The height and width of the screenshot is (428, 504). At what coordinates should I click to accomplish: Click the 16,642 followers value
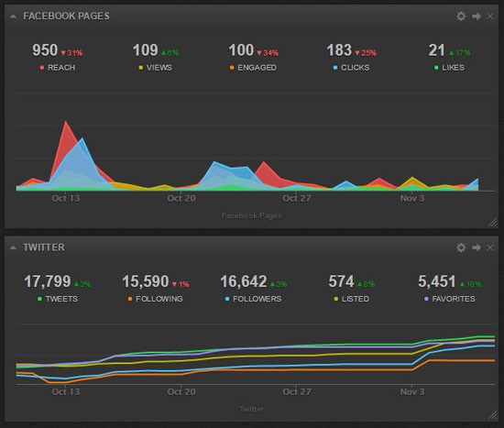244,281
